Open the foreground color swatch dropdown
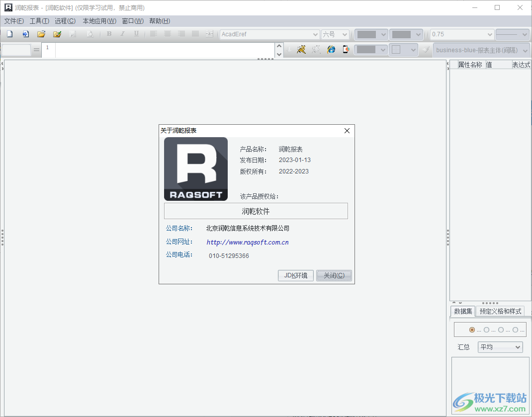 pyautogui.click(x=371, y=34)
